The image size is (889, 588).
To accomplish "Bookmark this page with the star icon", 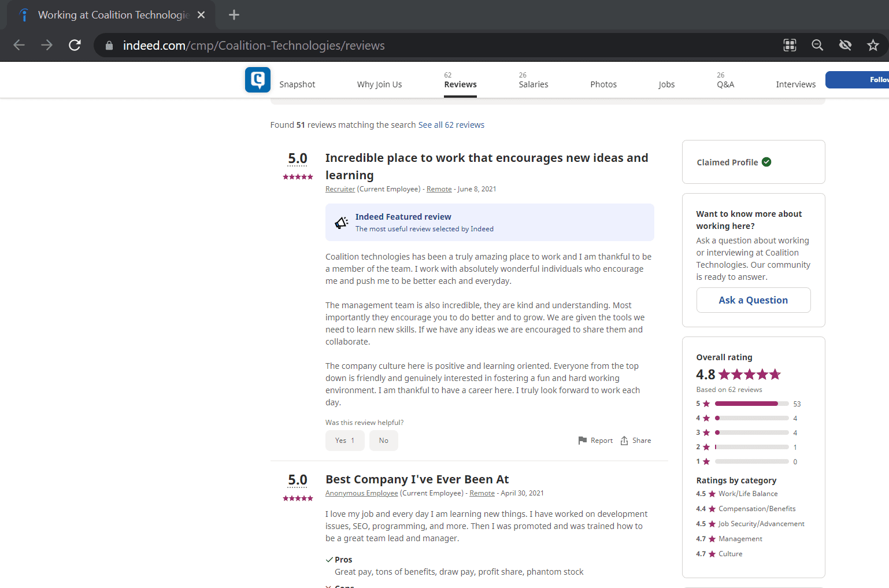I will click(873, 45).
